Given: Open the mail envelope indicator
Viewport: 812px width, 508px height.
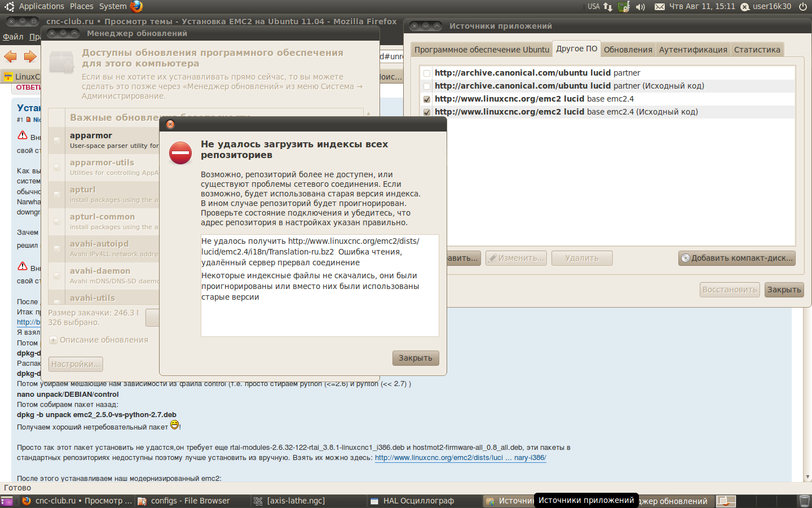Looking at the screenshot, I should (659, 7).
